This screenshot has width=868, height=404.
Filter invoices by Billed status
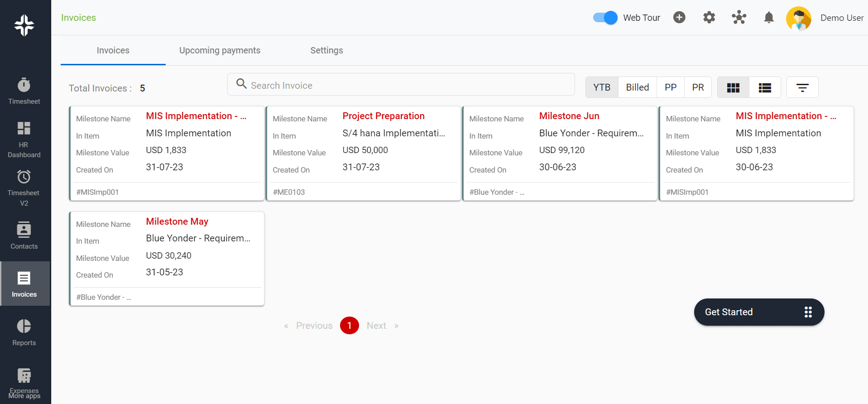pos(637,87)
